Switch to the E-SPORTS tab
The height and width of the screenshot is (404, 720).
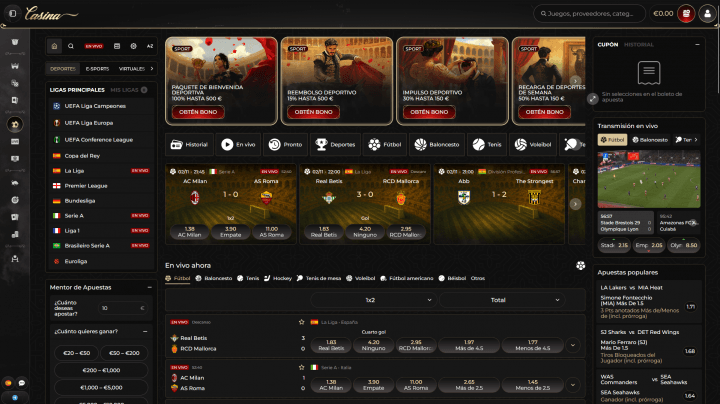tap(97, 69)
